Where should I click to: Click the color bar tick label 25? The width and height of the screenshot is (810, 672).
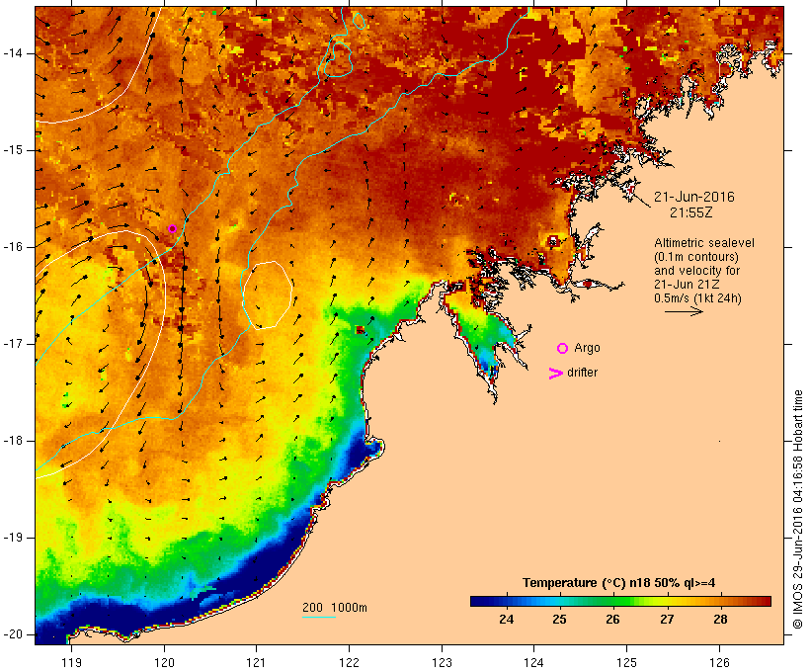pyautogui.click(x=559, y=620)
